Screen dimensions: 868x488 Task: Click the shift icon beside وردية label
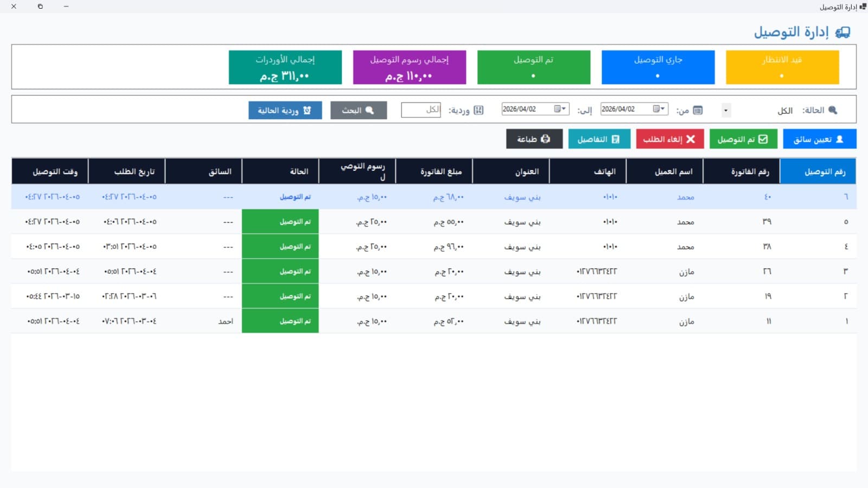click(x=478, y=111)
